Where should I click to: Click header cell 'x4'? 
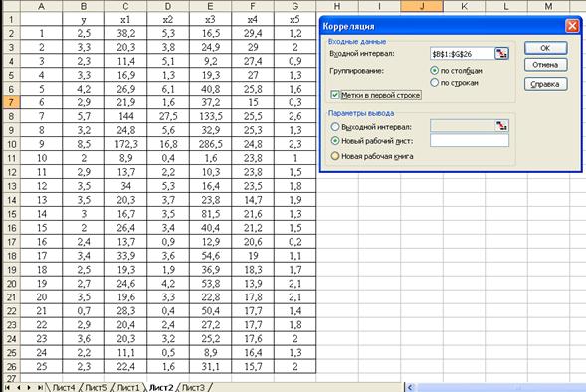pyautogui.click(x=253, y=20)
